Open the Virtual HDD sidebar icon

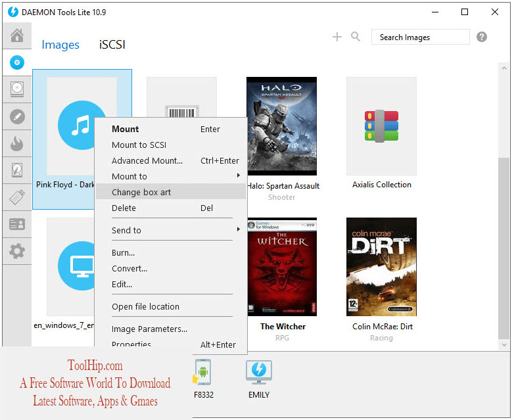pyautogui.click(x=17, y=170)
